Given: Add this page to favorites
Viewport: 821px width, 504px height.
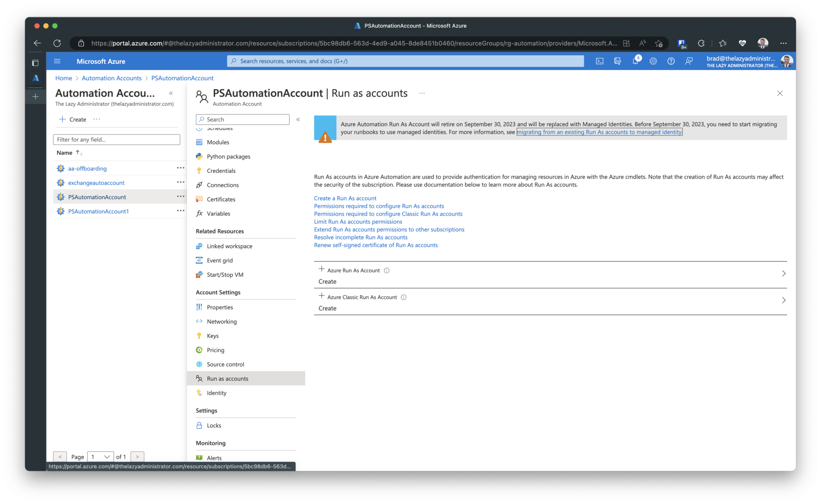Looking at the screenshot, I should tap(659, 43).
